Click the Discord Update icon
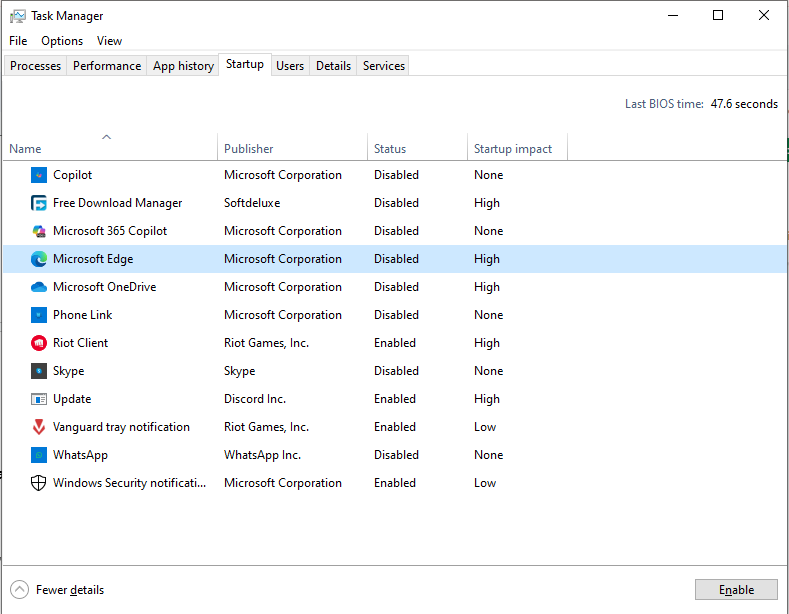Image resolution: width=789 pixels, height=614 pixels. tap(39, 399)
